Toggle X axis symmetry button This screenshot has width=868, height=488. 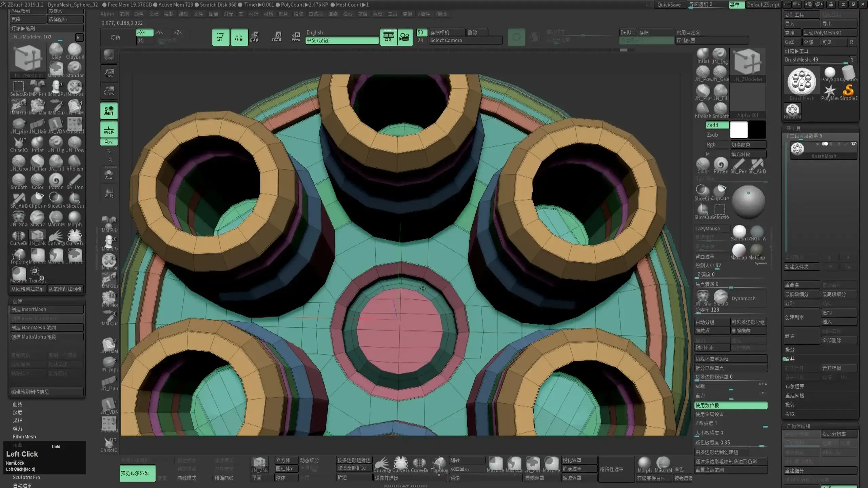[144, 33]
